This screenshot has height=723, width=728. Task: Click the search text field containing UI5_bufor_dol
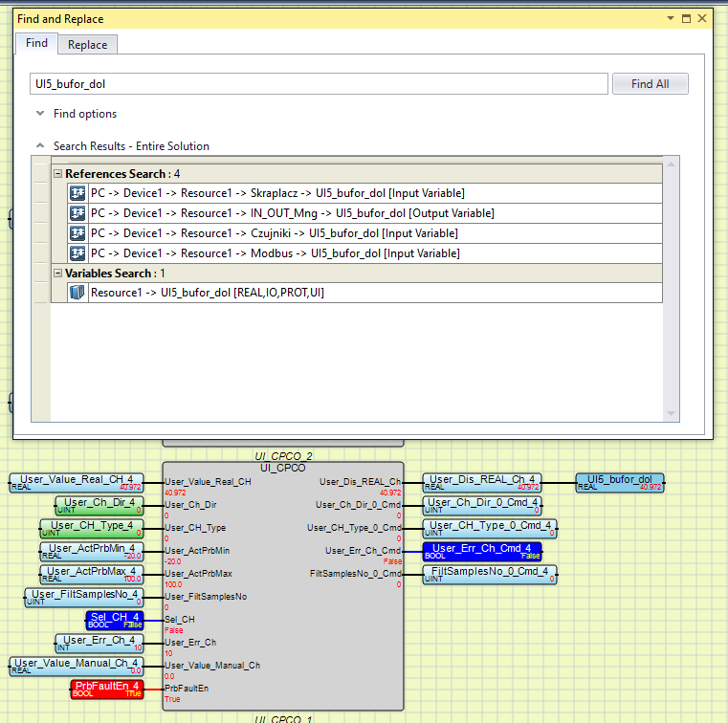pos(319,84)
